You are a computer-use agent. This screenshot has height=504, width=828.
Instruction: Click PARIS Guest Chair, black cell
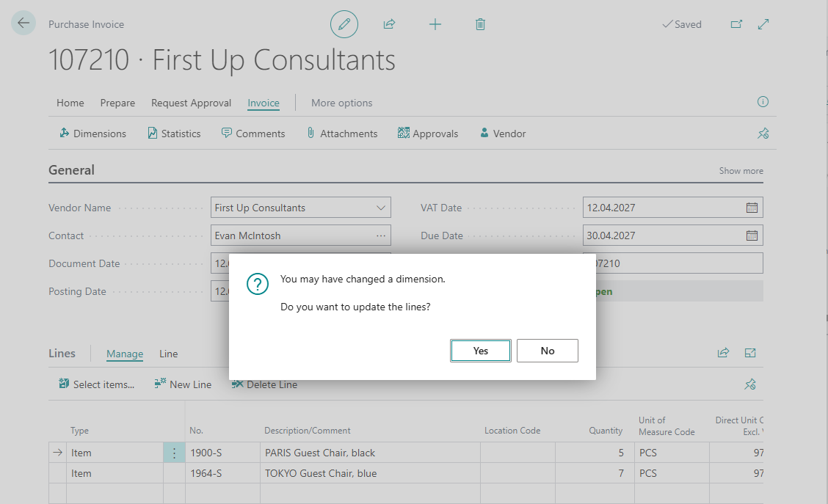pos(370,453)
